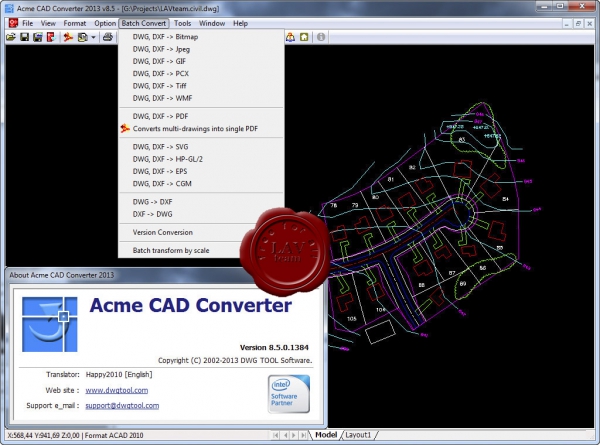
Task: Choose DWG -> DXF conversion
Action: pyautogui.click(x=201, y=202)
